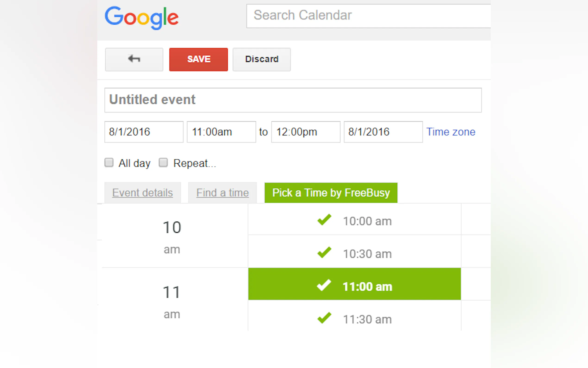Open the end time 12:00pm picker
Image resolution: width=588 pixels, height=368 pixels.
(x=306, y=132)
